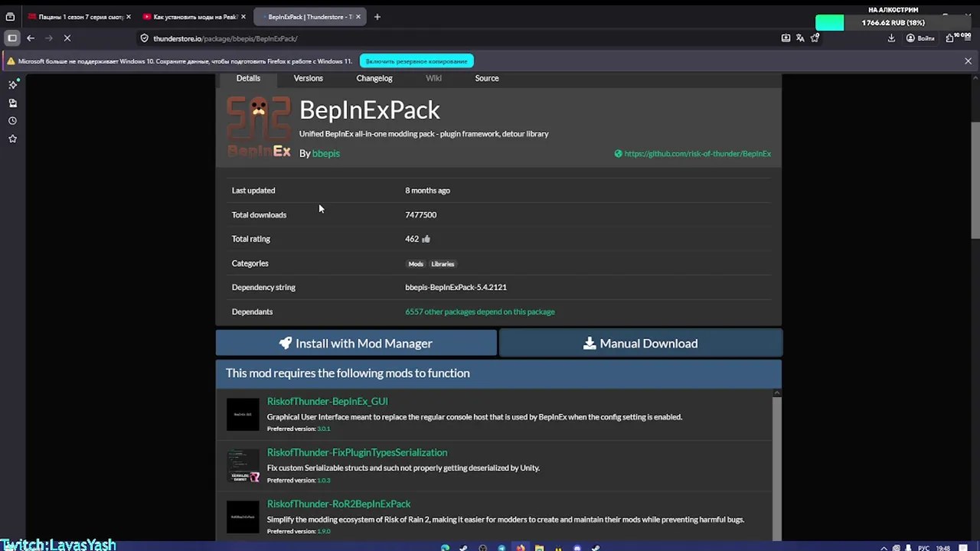This screenshot has height=551, width=980.
Task: Click the thumbs-up rating icon beside 462
Action: 426,239
